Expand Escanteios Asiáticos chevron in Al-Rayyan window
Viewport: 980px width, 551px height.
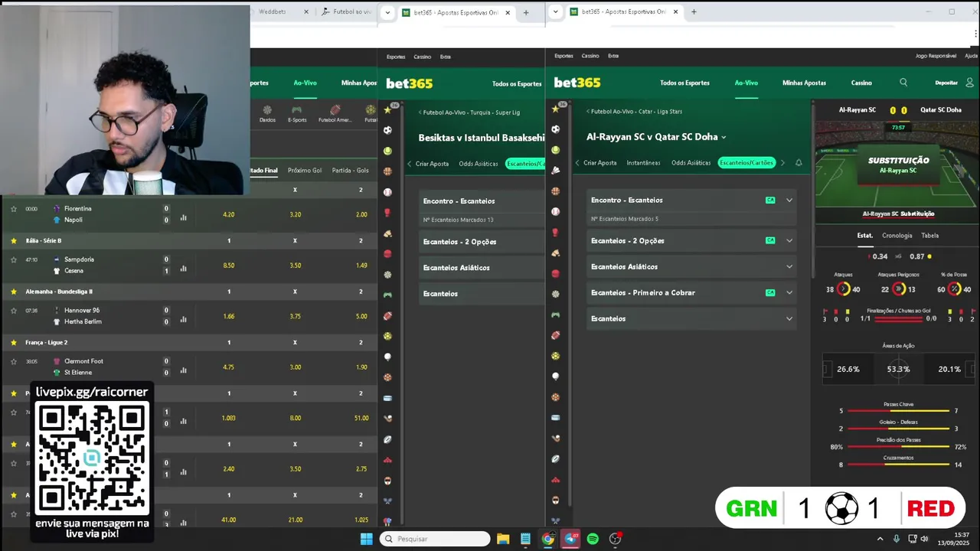(x=789, y=267)
